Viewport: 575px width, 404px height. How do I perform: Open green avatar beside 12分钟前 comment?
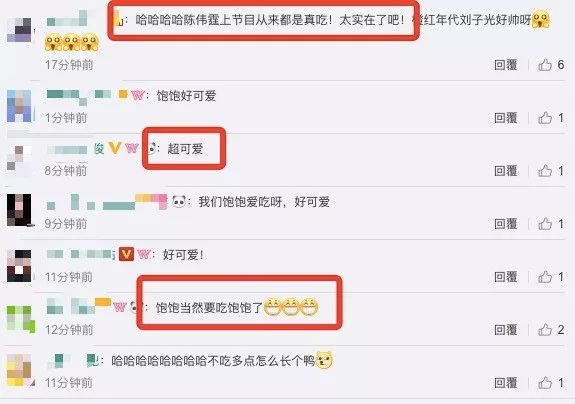tap(21, 319)
